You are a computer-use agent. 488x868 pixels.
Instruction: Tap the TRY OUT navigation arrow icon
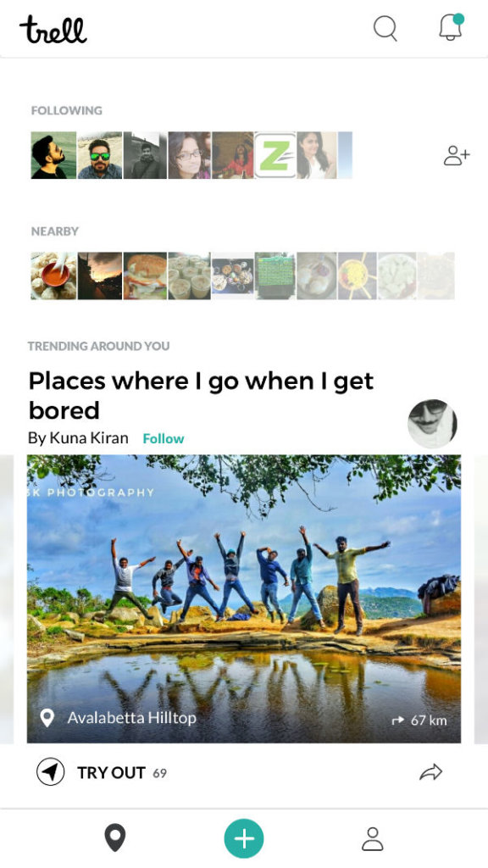50,771
